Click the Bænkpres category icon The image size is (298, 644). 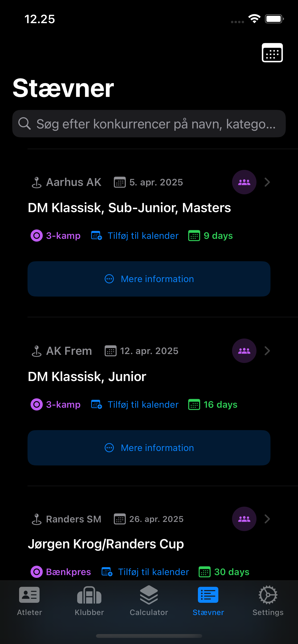pos(37,572)
